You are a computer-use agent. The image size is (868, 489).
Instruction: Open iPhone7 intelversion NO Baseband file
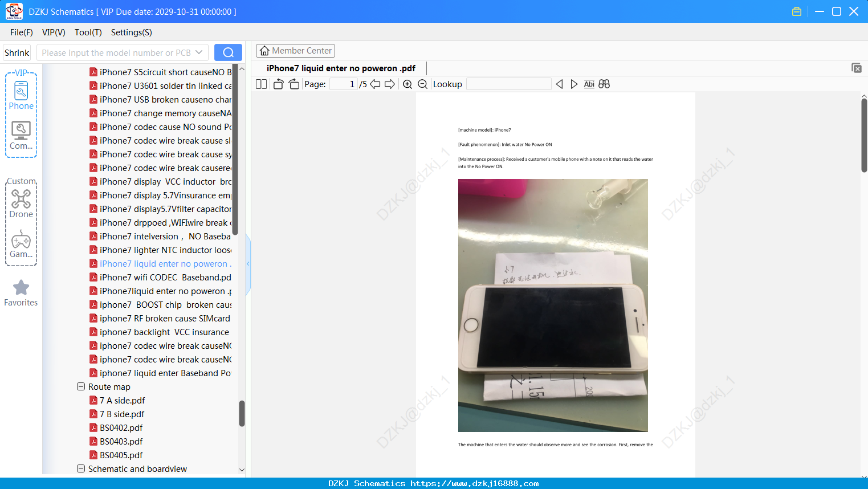click(160, 236)
